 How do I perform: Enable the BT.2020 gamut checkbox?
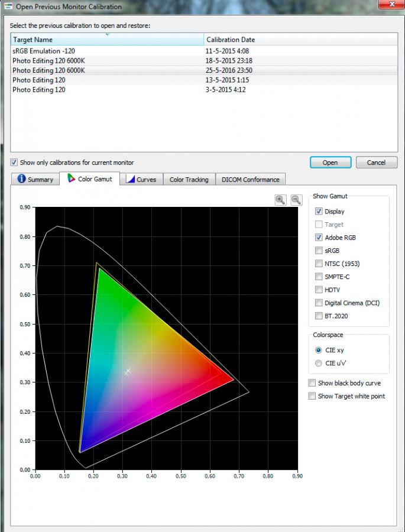coord(319,316)
